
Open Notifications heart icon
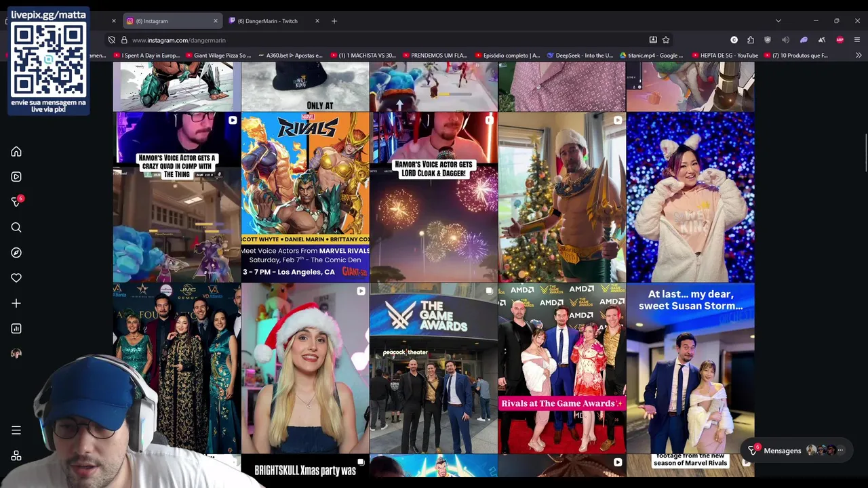16,278
